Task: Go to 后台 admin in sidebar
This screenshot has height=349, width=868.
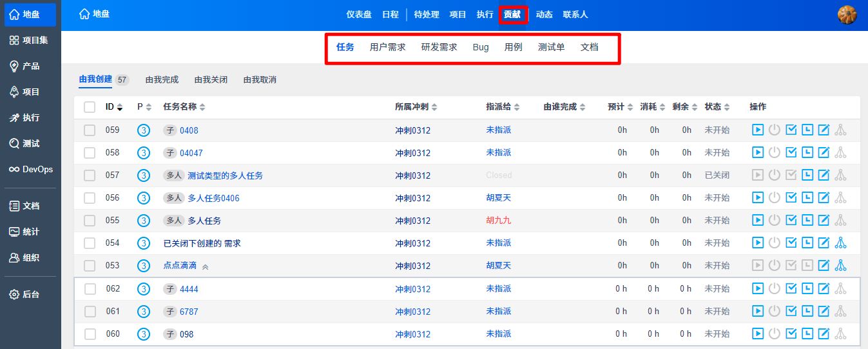Action: tap(30, 294)
